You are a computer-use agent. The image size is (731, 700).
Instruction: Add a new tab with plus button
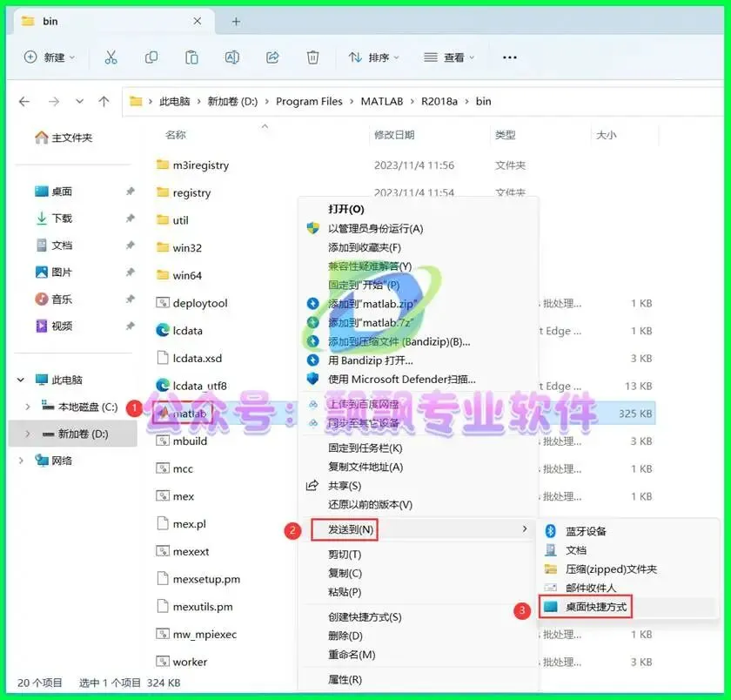(x=236, y=22)
